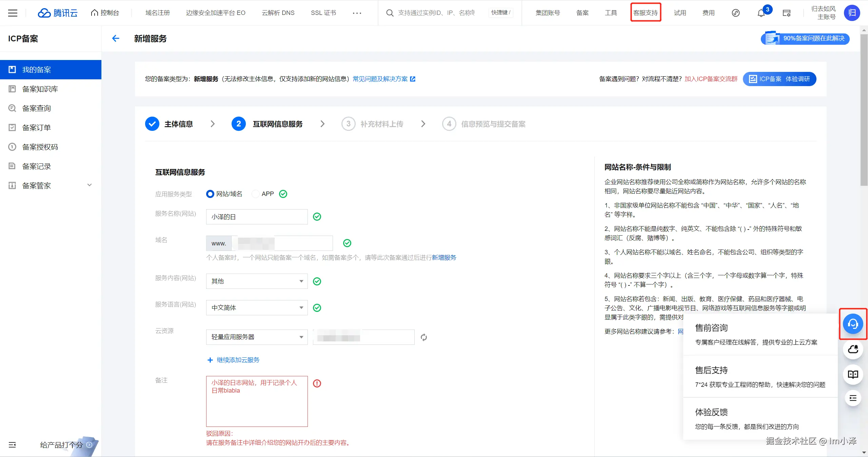Select the APP radio button
Image resolution: width=868 pixels, height=457 pixels.
coord(256,194)
